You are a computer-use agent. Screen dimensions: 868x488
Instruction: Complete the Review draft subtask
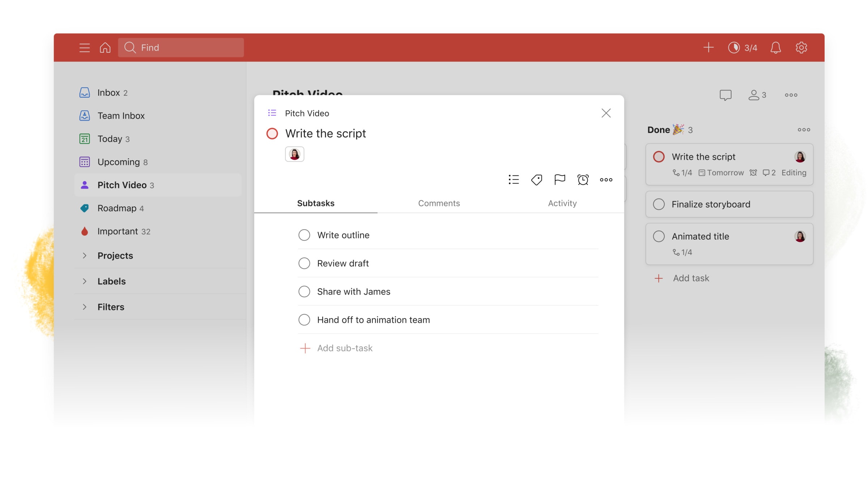pos(304,263)
